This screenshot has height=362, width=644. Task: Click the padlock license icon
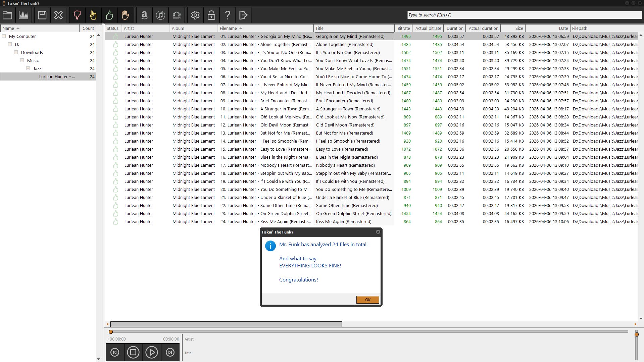tap(211, 15)
